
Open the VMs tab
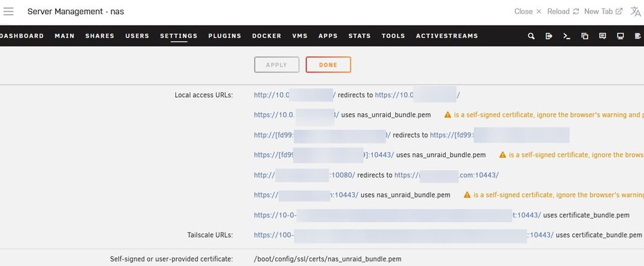[x=300, y=35]
